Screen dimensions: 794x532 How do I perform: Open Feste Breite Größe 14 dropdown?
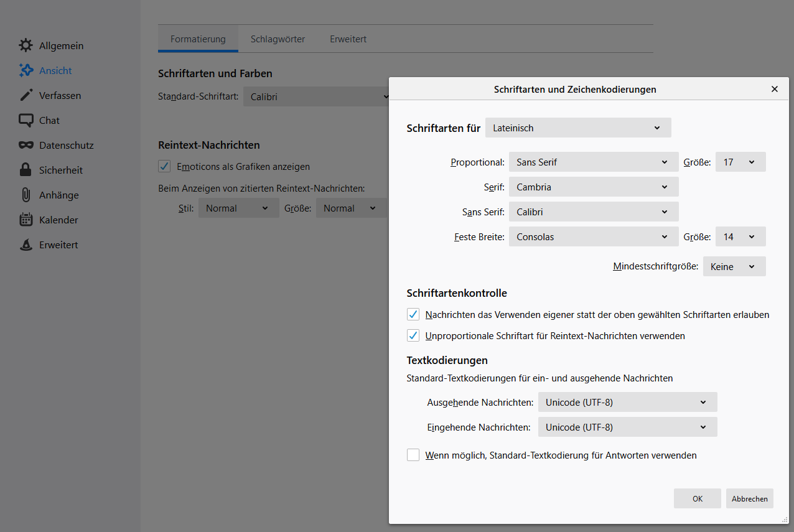pyautogui.click(x=740, y=236)
